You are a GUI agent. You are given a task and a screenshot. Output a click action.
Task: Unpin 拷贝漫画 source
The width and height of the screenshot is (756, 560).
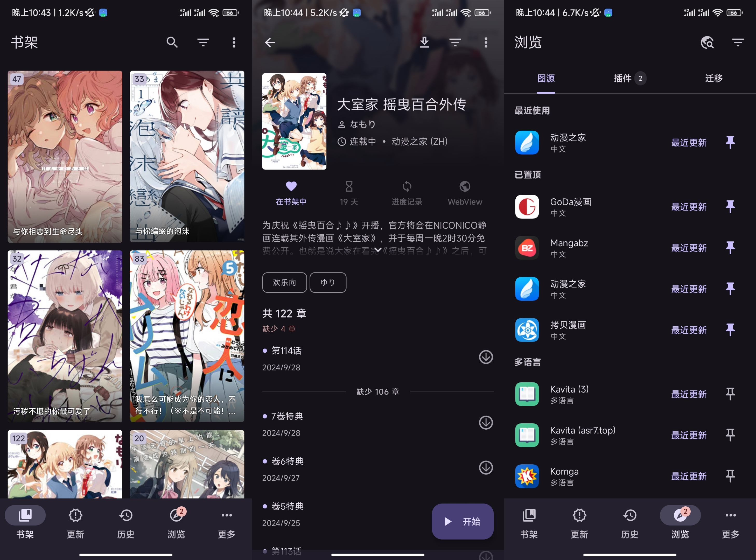[730, 330]
